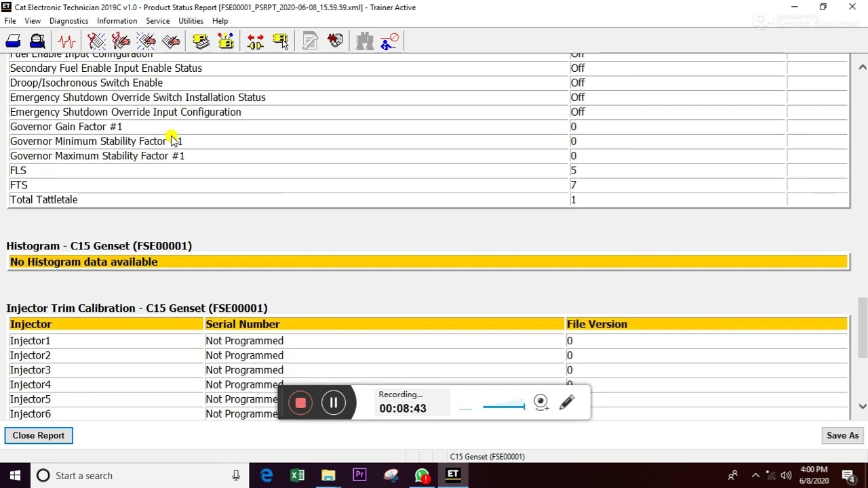The width and height of the screenshot is (868, 488).
Task: Open the Configuration tool icon
Action: [x=226, y=41]
